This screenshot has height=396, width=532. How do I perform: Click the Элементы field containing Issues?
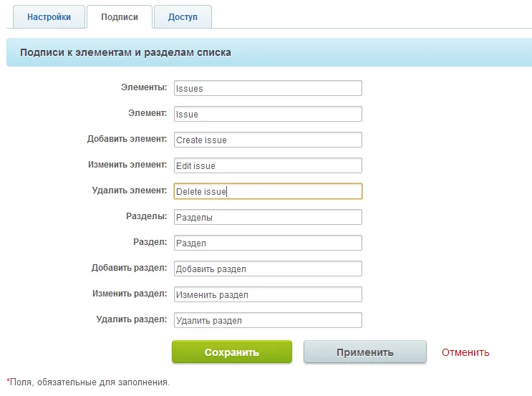(x=268, y=88)
